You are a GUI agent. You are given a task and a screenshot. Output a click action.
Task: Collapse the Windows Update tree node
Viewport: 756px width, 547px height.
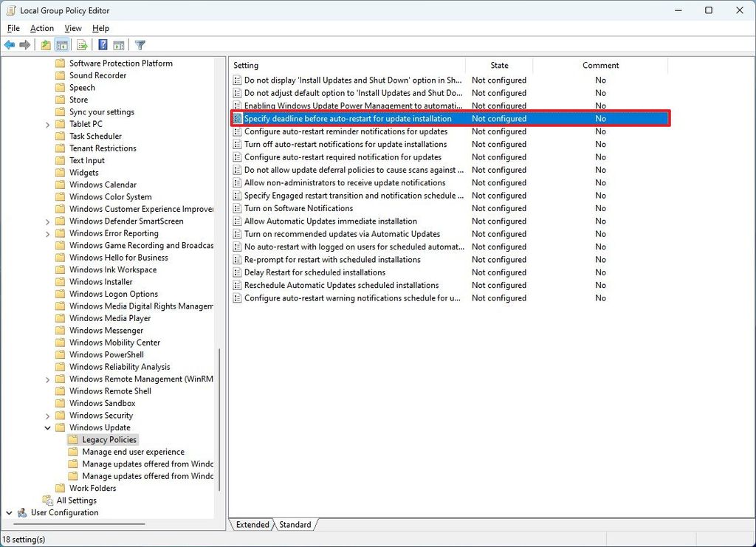click(48, 427)
